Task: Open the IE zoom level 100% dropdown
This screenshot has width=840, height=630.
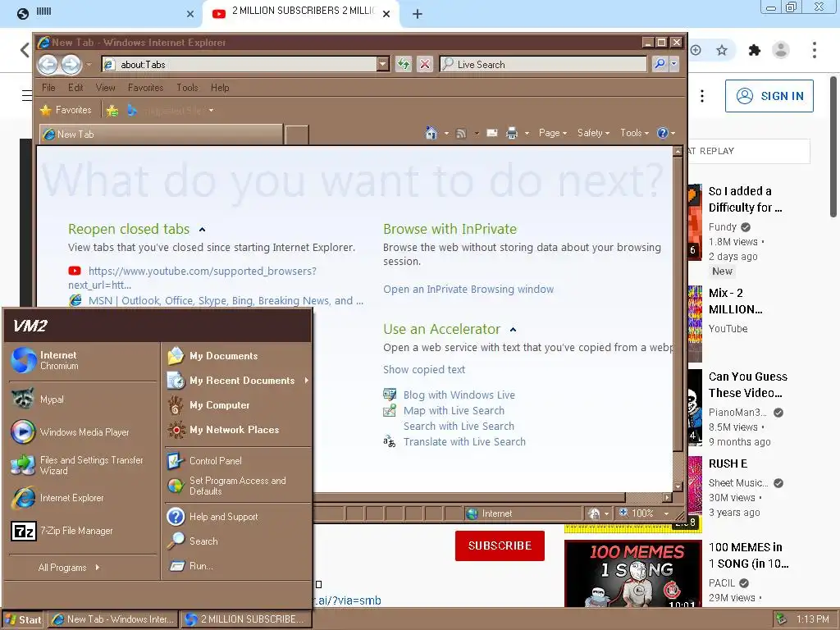Action: click(x=666, y=514)
